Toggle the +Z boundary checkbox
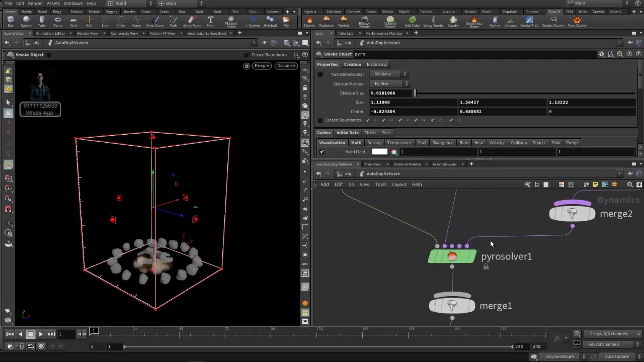 tap(451, 120)
